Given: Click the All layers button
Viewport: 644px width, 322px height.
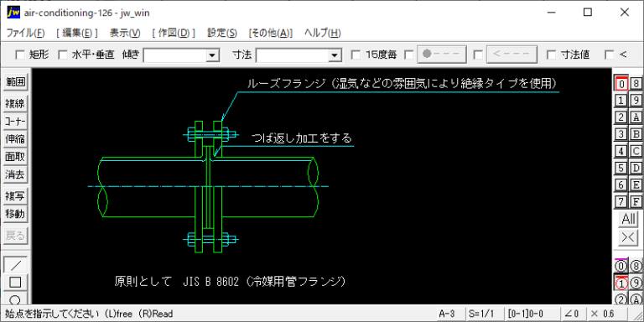Looking at the screenshot, I should (629, 220).
